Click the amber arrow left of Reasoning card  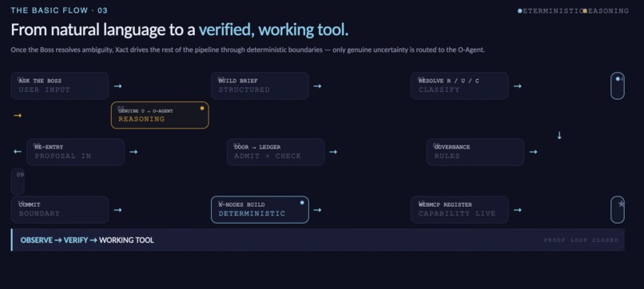(18, 116)
